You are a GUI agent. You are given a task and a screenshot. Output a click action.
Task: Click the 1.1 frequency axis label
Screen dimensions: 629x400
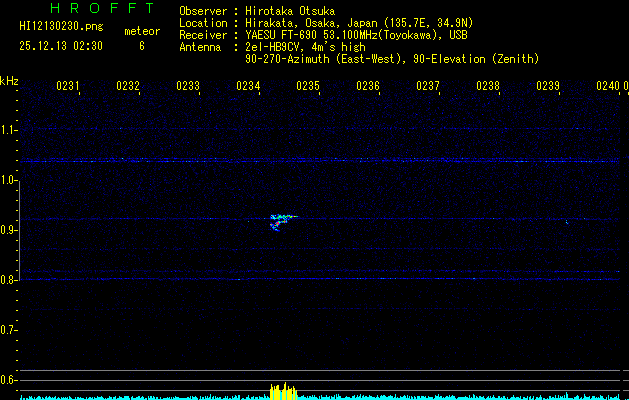pos(9,130)
